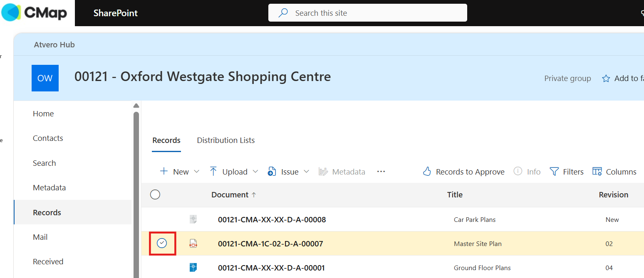Click revision New for Car Park Plans
This screenshot has height=278, width=644.
pos(612,219)
